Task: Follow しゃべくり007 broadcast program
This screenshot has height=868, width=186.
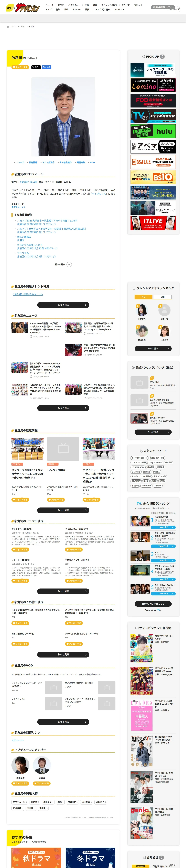Action: pos(56,500)
